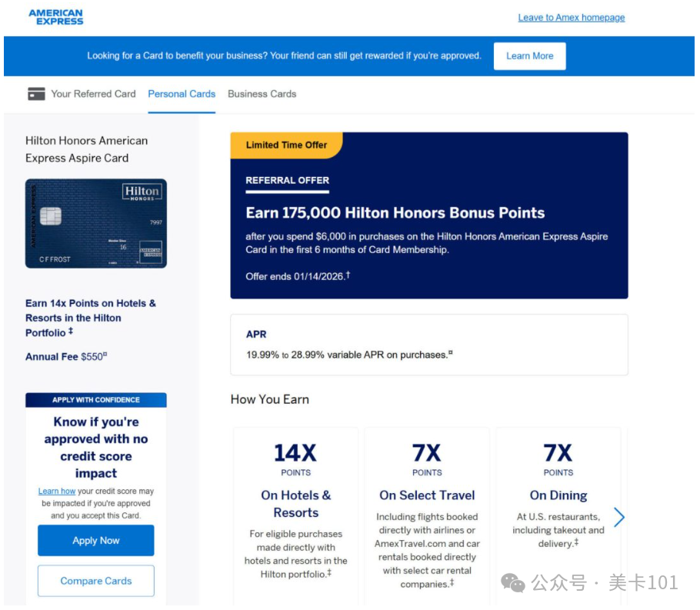Click the right chevron in How You Earn
The image size is (700, 610).
(x=618, y=517)
